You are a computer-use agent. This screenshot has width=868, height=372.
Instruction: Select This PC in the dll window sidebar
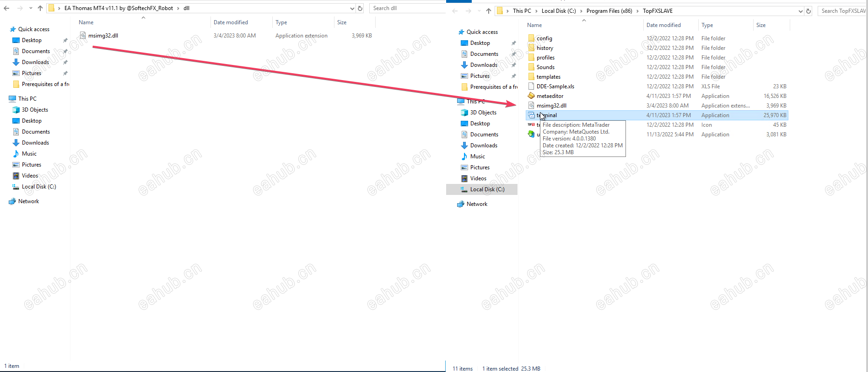click(x=27, y=99)
